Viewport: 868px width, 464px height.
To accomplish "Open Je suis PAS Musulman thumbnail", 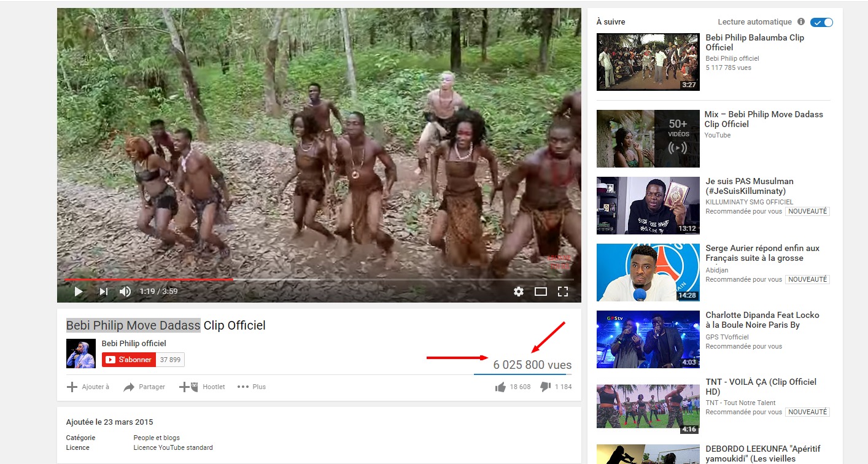I will pos(648,206).
